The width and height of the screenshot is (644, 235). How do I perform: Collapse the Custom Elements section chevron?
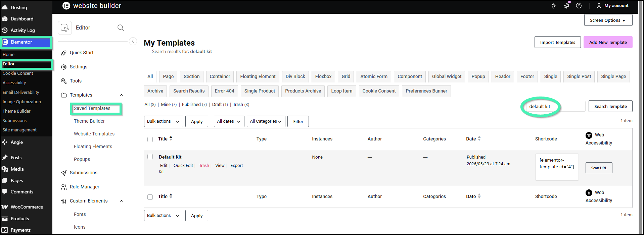(x=122, y=201)
